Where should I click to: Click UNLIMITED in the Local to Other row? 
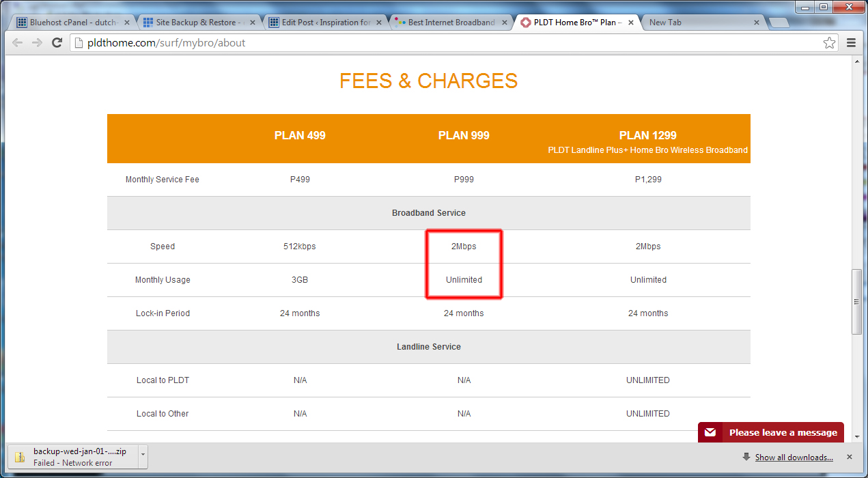[x=648, y=414]
